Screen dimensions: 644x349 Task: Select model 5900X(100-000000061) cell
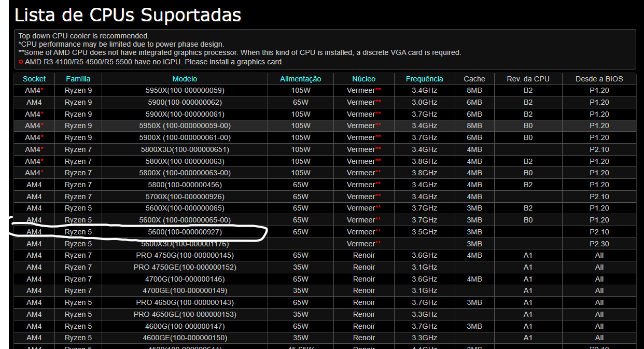[185, 114]
